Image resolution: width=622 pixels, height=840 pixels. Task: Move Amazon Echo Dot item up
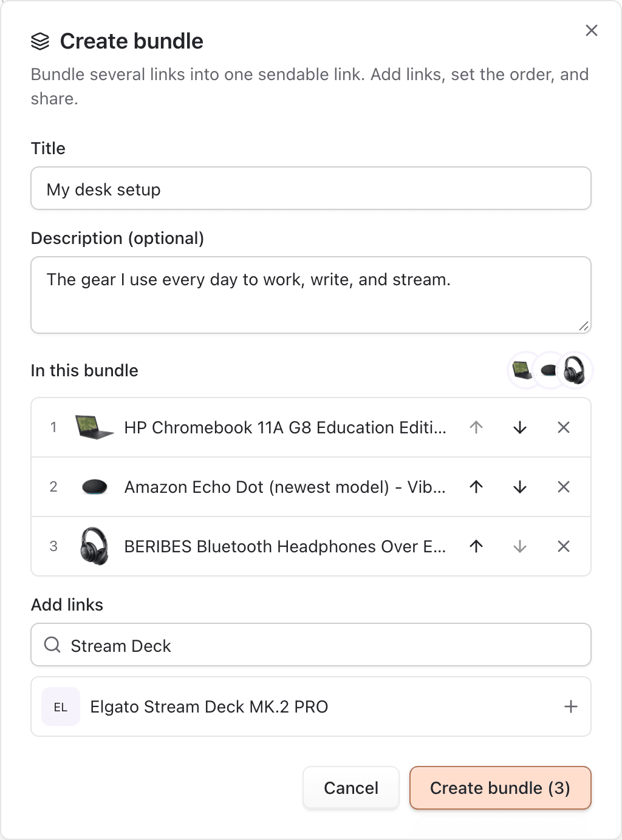click(476, 487)
